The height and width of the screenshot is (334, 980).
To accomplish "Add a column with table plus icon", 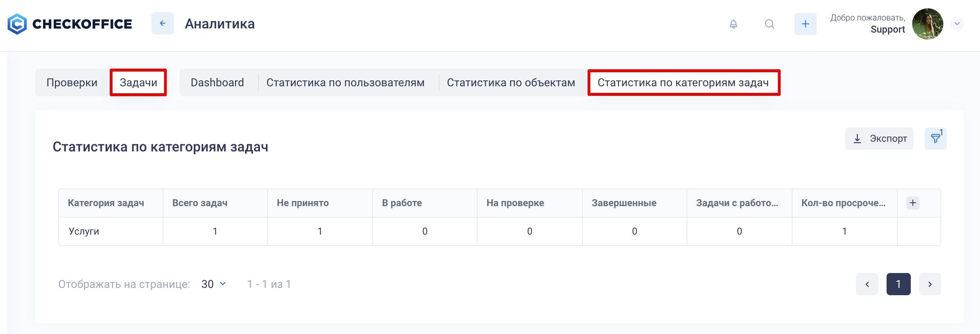I will point(912,203).
